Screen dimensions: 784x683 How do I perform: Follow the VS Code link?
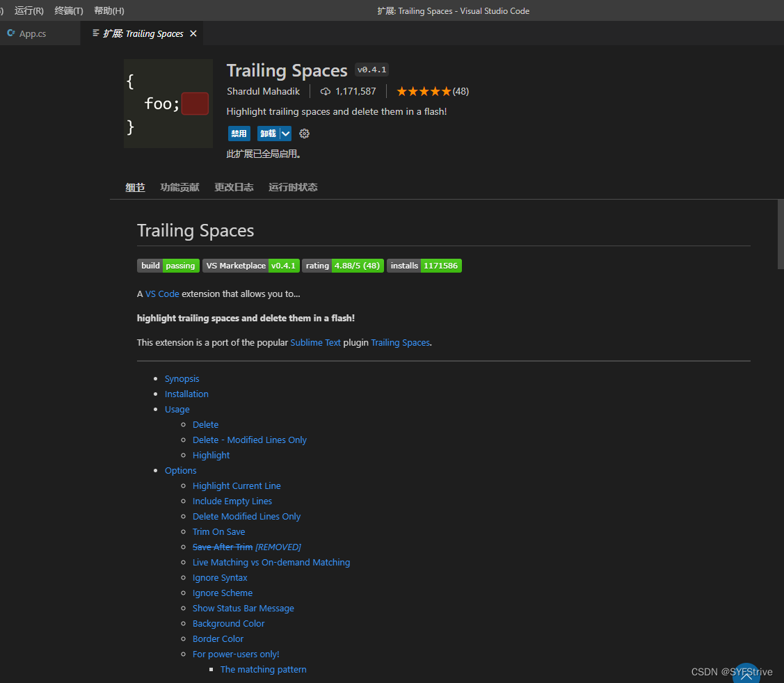(162, 294)
